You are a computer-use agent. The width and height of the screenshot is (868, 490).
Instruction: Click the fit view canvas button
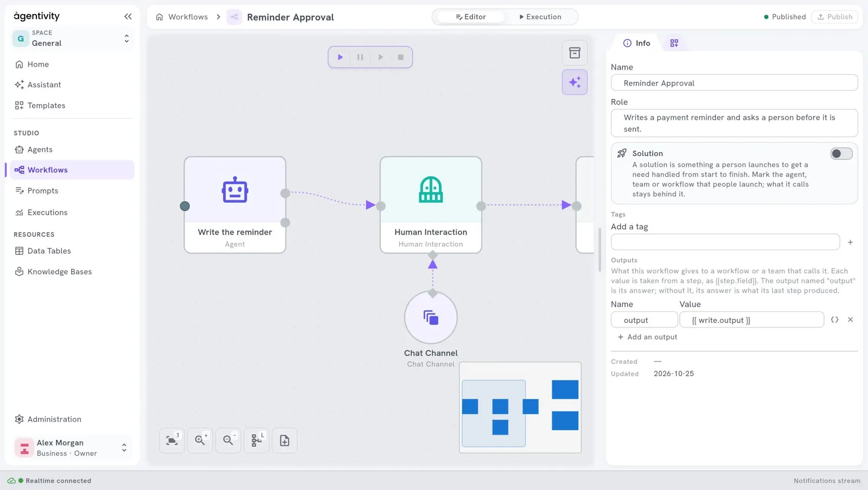[172, 441]
